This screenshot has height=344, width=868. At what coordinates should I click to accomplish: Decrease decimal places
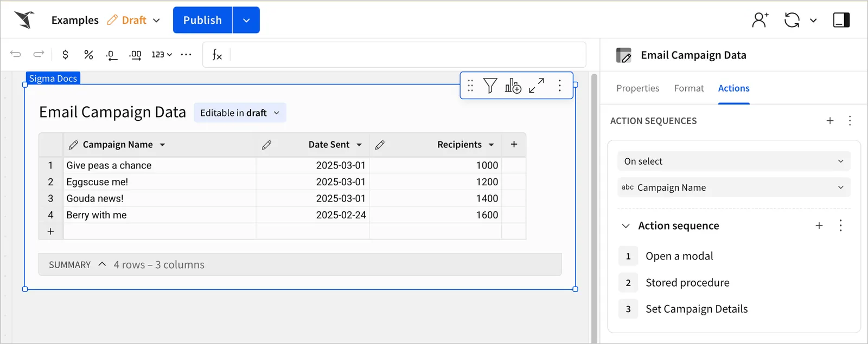pyautogui.click(x=111, y=55)
